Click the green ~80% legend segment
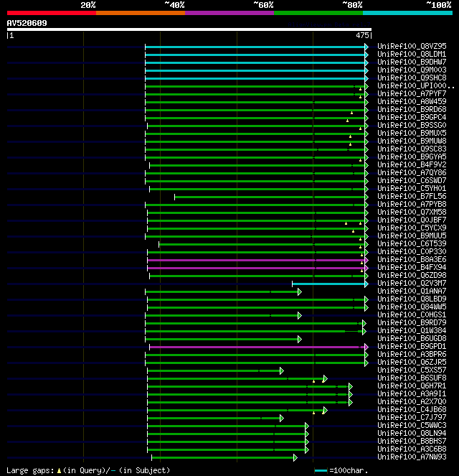Viewport: 459px width, 476px height. pos(318,13)
